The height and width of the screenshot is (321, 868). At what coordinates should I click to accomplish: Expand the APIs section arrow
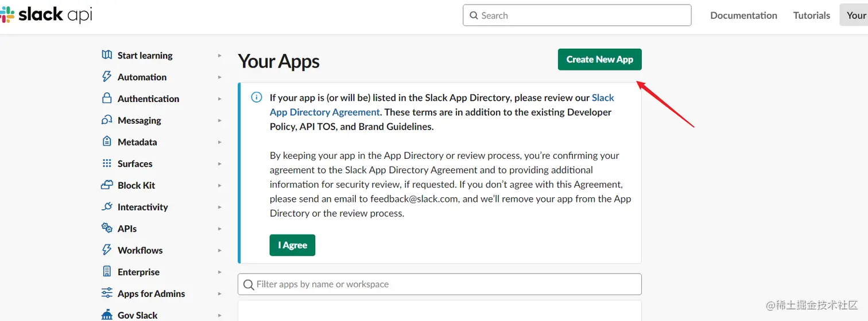click(220, 229)
